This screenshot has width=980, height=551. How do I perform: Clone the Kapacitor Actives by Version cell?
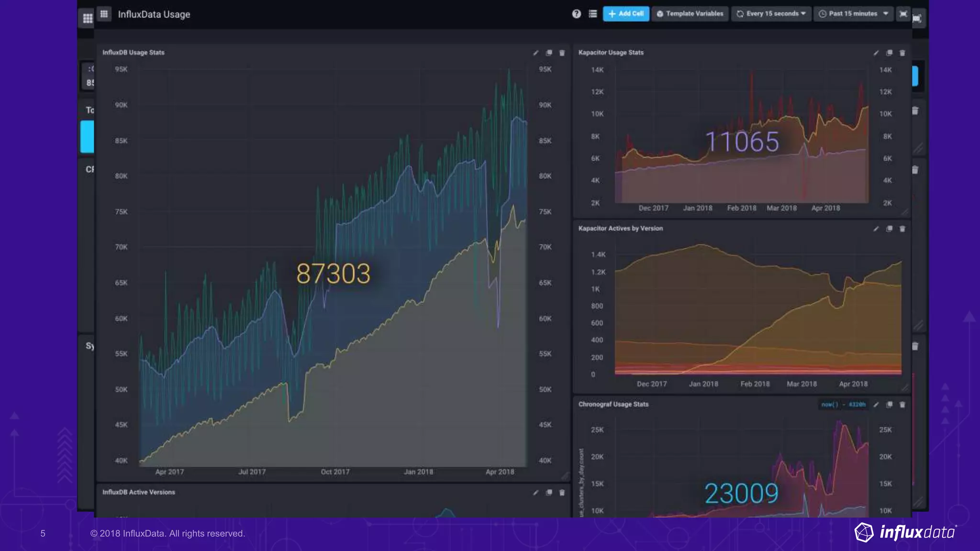[889, 229]
